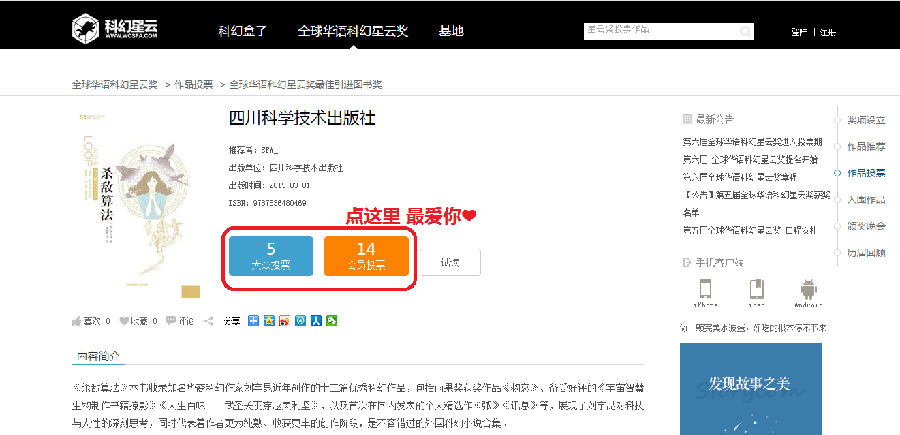This screenshot has width=900, height=435.
Task: Open the second announcement in the 最新公告 list
Action: click(x=750, y=159)
